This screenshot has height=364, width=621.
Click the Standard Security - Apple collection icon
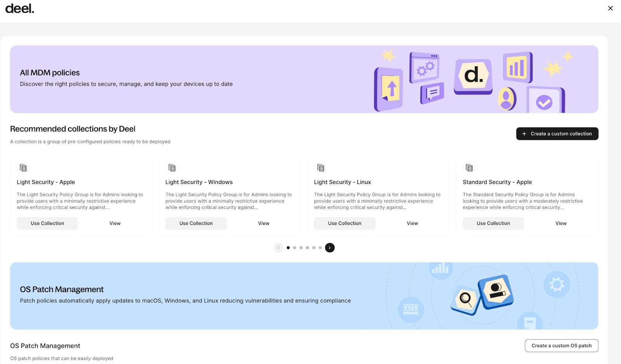coord(469,168)
